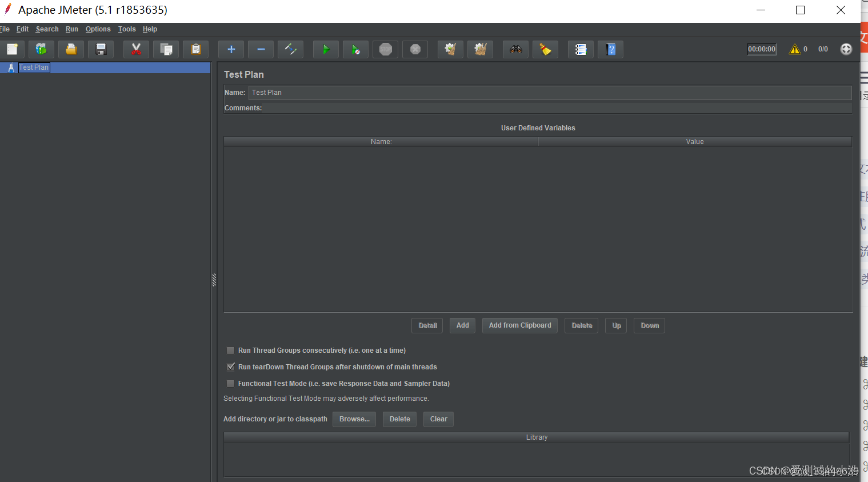Image resolution: width=868 pixels, height=482 pixels.
Task: Start test with no pauses icon
Action: [355, 49]
